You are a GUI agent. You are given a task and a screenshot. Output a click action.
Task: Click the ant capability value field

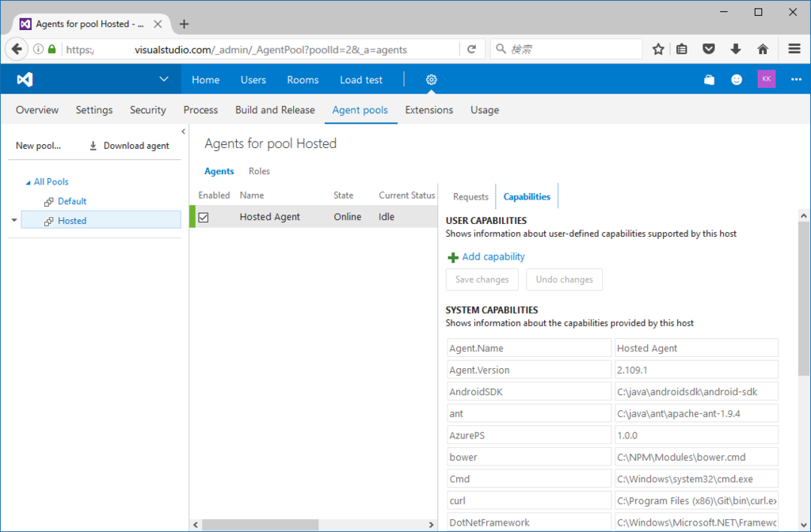tap(696, 413)
